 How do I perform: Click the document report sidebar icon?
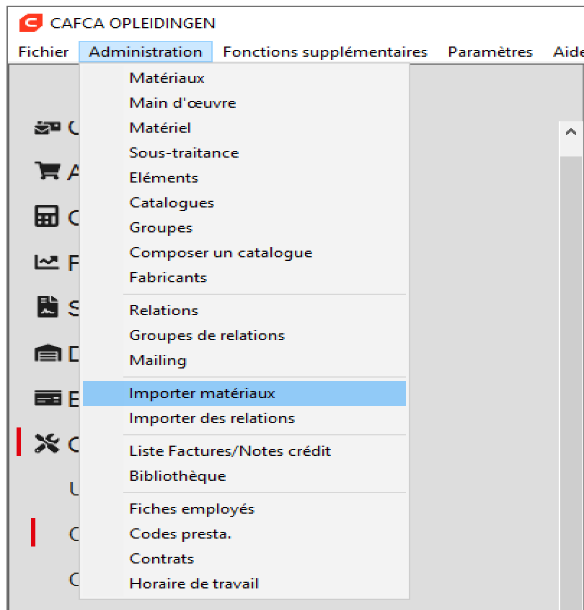(x=47, y=307)
